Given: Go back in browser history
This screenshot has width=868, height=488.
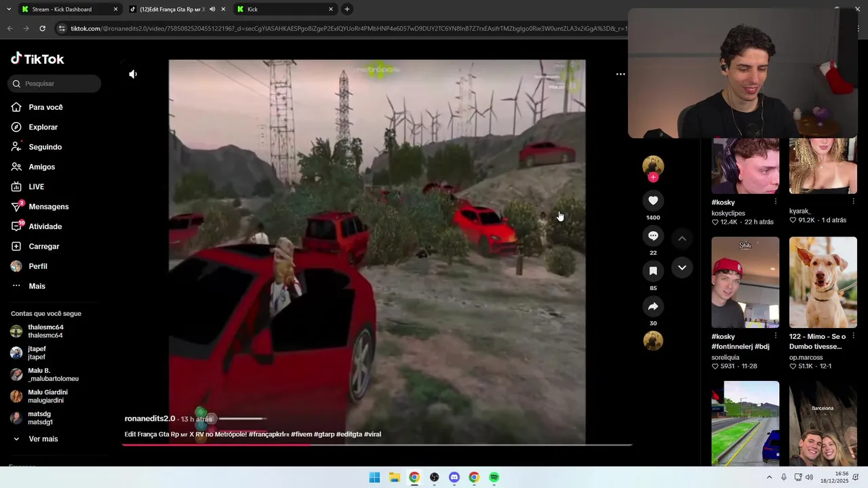Looking at the screenshot, I should (x=9, y=28).
